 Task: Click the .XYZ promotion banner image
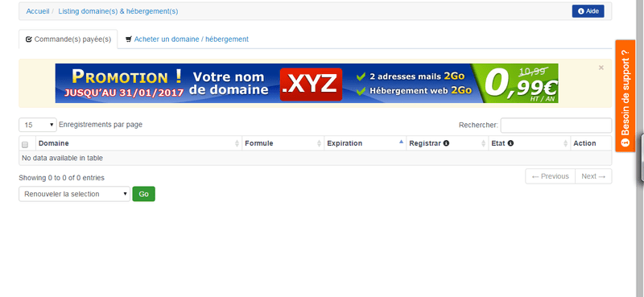[x=307, y=84]
